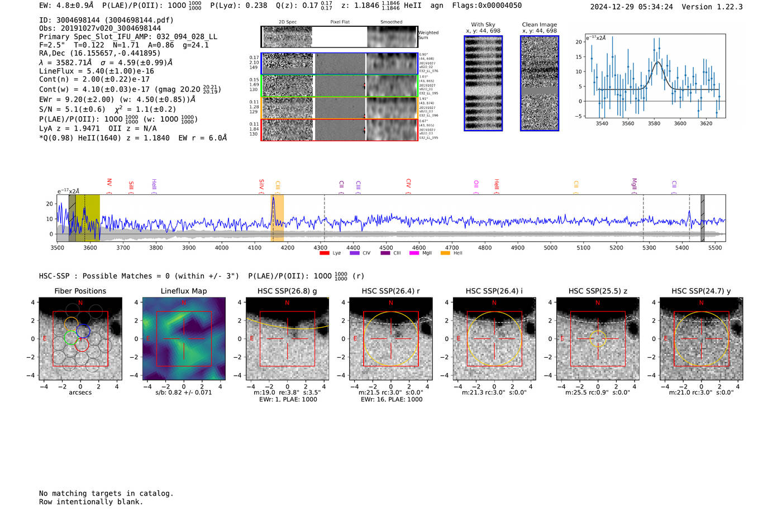Open the Lineflux Map panel
Screen dimensions: 782x532
coord(184,339)
